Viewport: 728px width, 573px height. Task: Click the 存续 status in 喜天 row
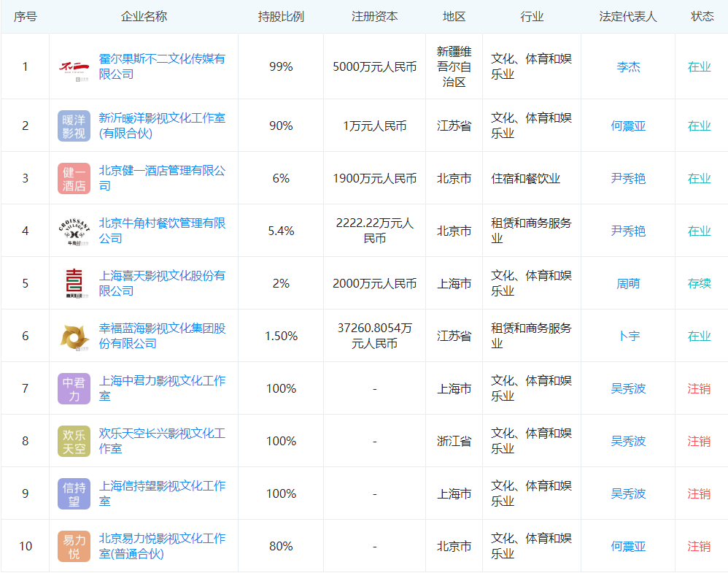[x=700, y=283]
